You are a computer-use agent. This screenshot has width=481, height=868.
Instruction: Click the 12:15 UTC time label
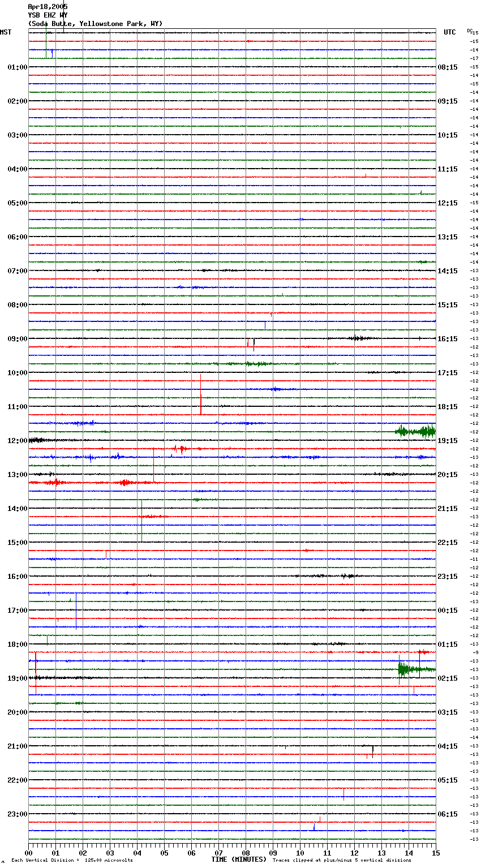click(x=448, y=203)
